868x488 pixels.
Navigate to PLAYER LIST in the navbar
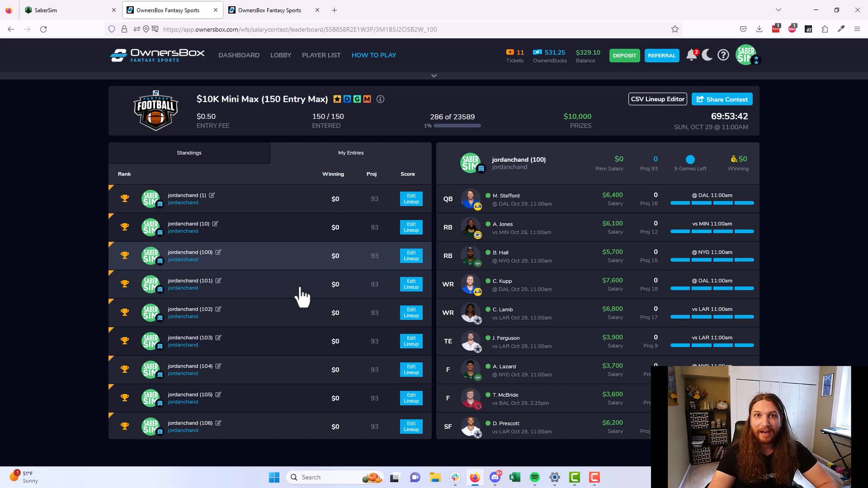(x=321, y=55)
